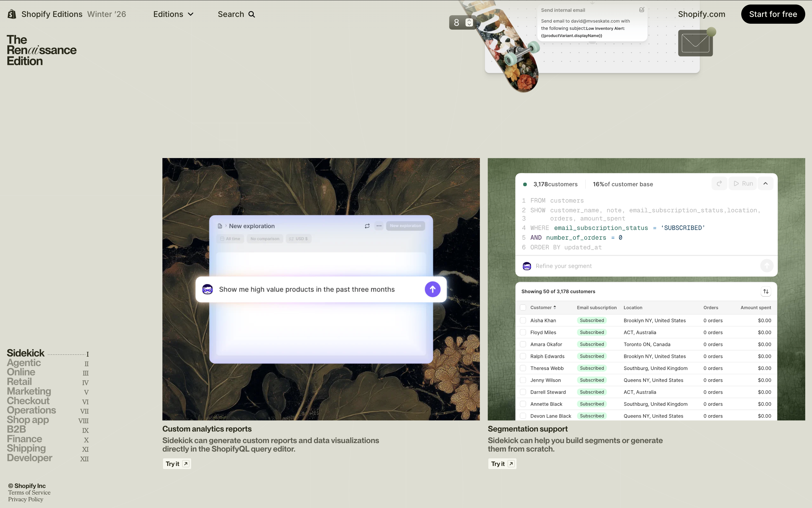Open the Terms of Service link
Screen dimensions: 812x508
30,492
